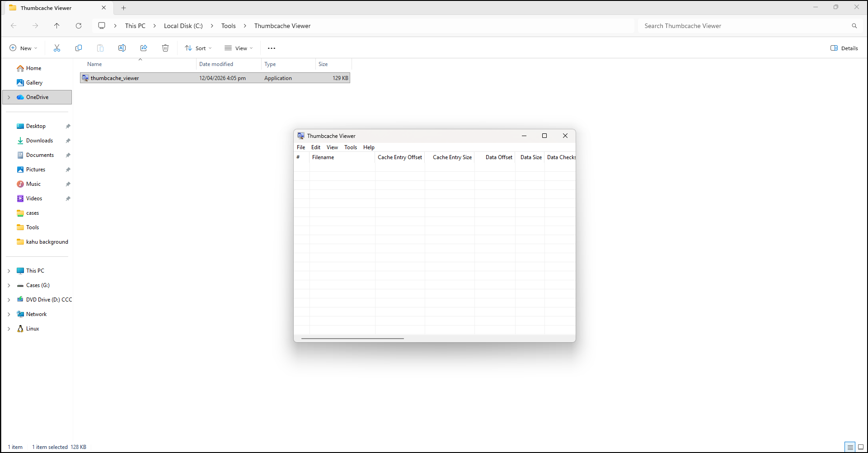Expand the DVD Drive (D:) node
The height and width of the screenshot is (453, 868).
[x=9, y=300]
